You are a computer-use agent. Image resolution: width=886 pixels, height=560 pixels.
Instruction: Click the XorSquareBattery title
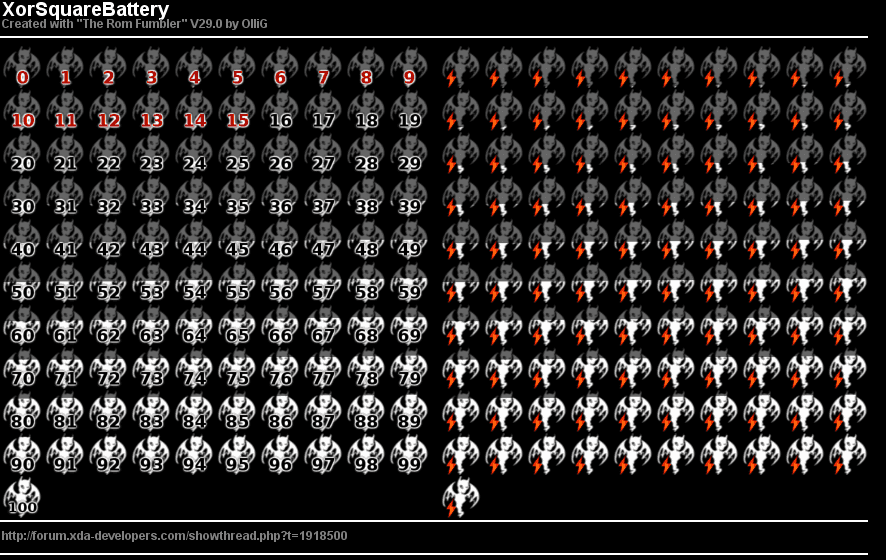pyautogui.click(x=85, y=9)
